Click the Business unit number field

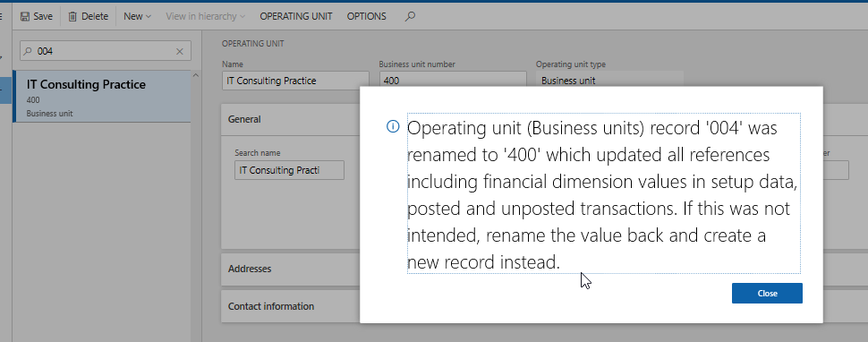click(x=452, y=81)
